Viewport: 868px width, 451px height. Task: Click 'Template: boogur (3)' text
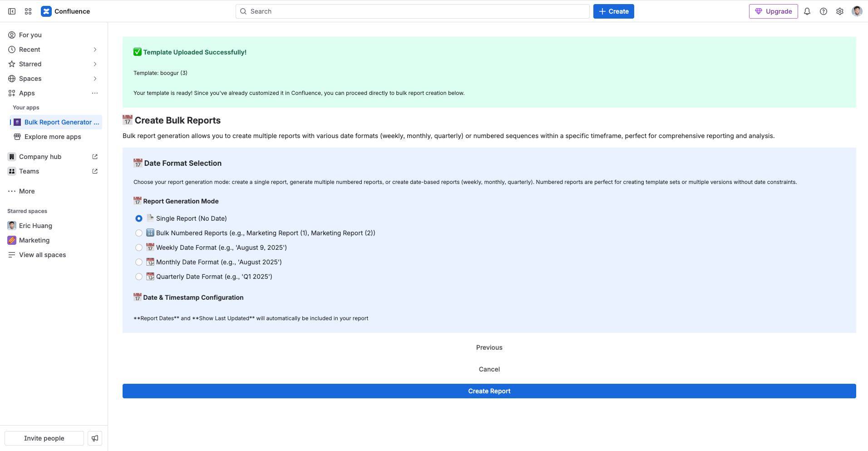coord(160,73)
